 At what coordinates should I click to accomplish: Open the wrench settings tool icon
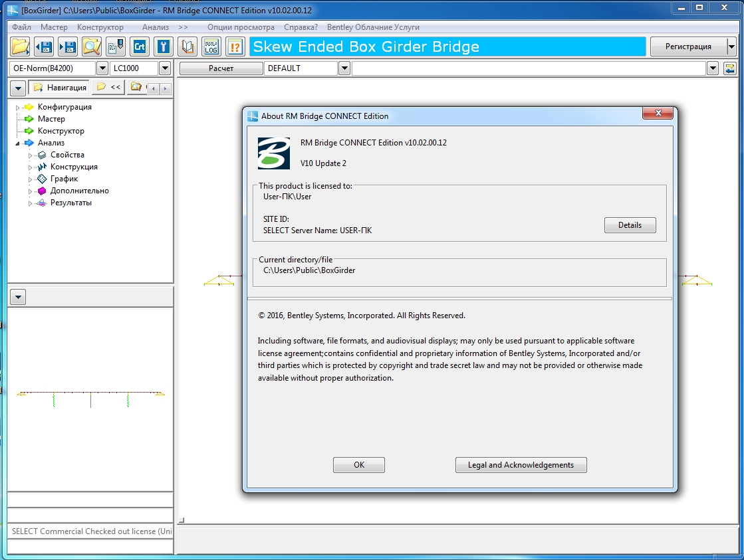click(163, 47)
